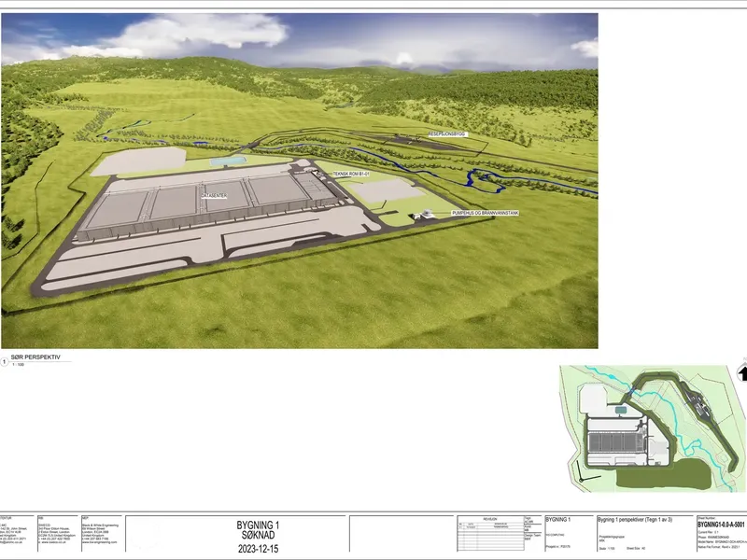Click the BYGNING 1 SØKNAD title text
This screenshot has width=747, height=560.
[x=258, y=530]
